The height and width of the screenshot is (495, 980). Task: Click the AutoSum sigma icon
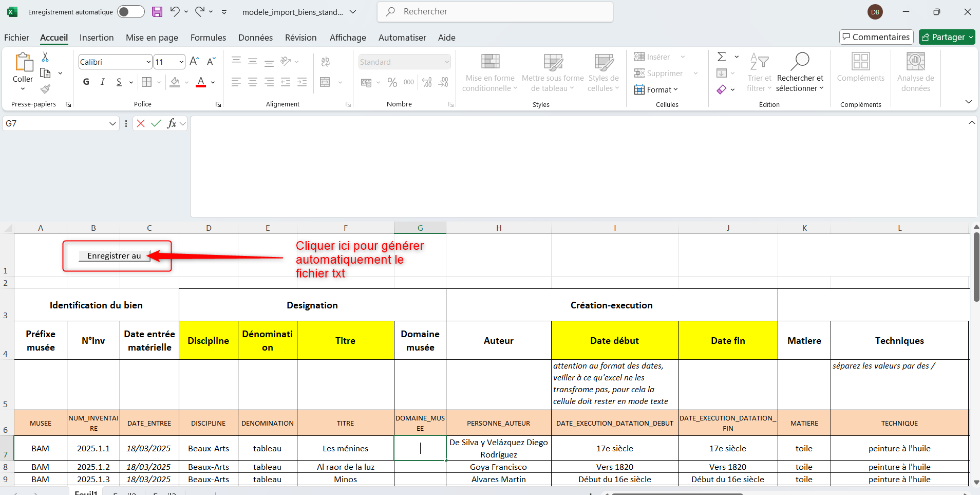[x=722, y=57]
